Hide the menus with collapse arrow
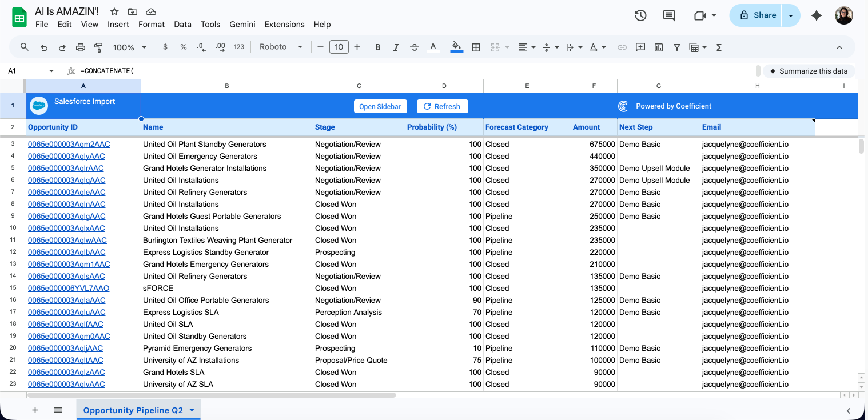Image resolution: width=868 pixels, height=420 pixels. [x=839, y=47]
